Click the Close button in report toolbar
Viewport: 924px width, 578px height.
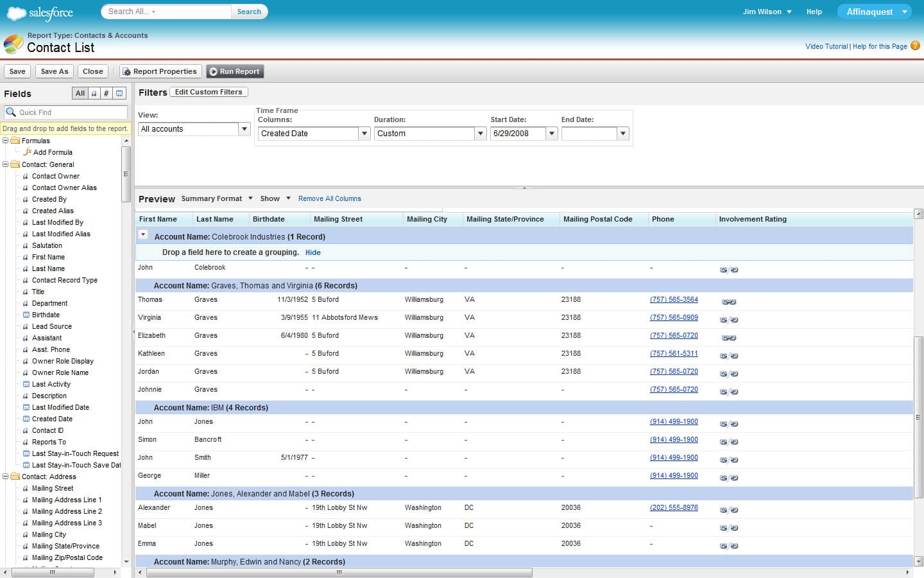click(x=92, y=71)
